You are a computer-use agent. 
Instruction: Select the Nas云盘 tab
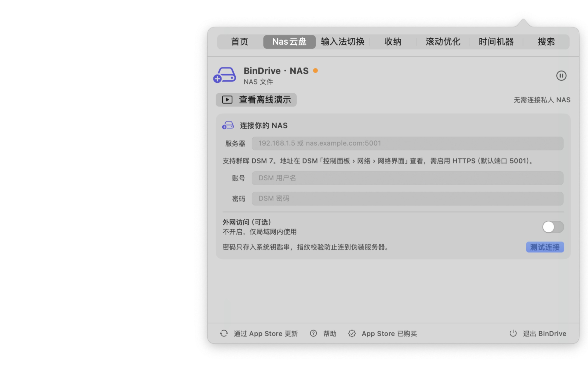tap(289, 42)
